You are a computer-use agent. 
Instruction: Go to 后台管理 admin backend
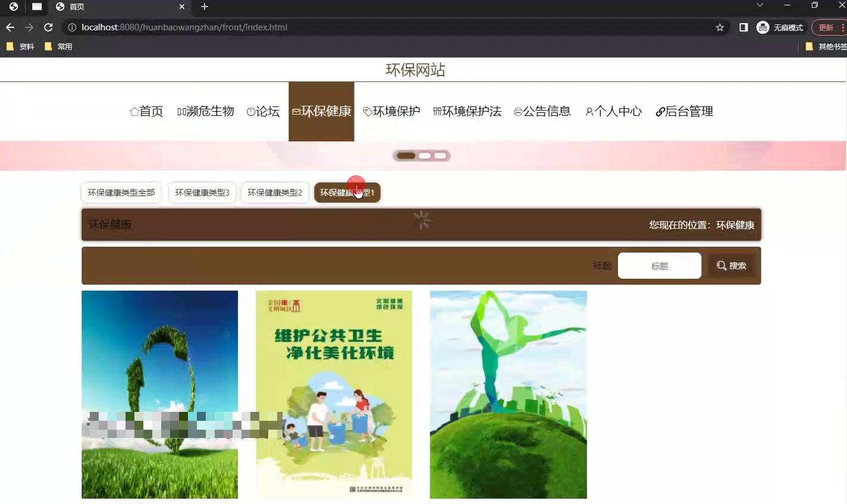pos(685,111)
